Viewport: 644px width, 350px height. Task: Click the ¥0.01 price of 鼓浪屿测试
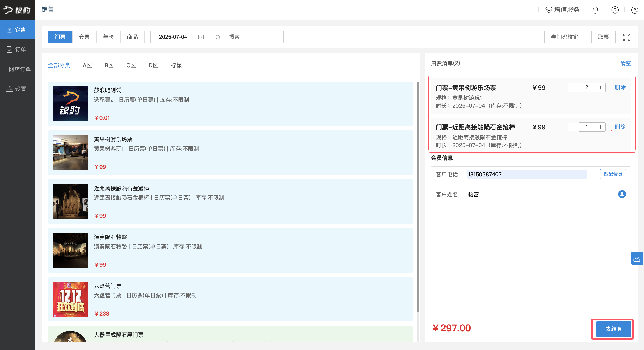pyautogui.click(x=102, y=118)
